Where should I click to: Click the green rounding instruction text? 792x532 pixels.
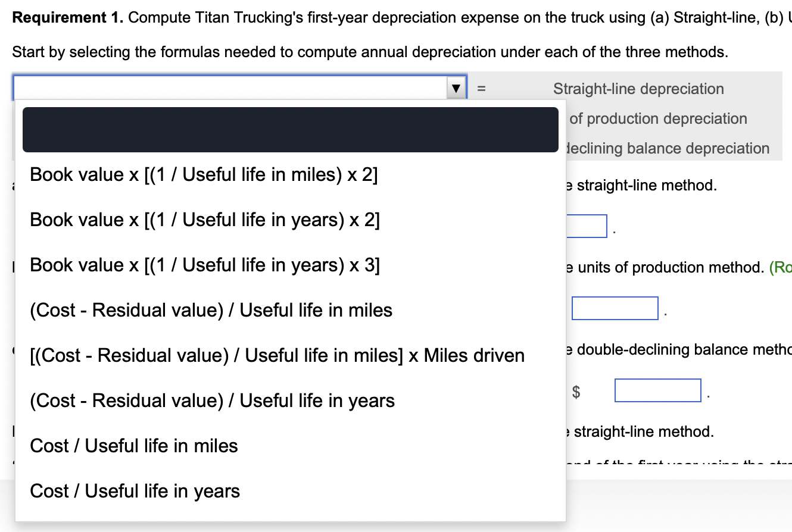781,267
